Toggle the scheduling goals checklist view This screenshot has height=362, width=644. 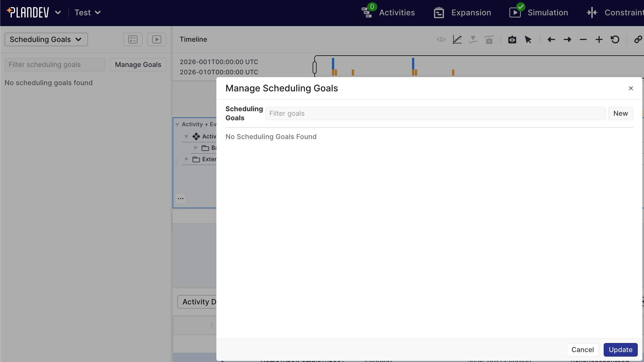[x=133, y=39]
